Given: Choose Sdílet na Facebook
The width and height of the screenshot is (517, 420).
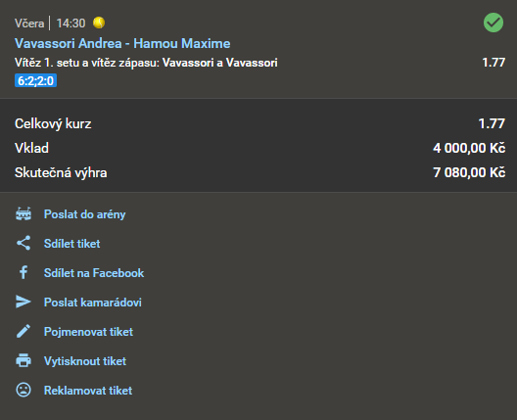Looking at the screenshot, I should point(94,272).
